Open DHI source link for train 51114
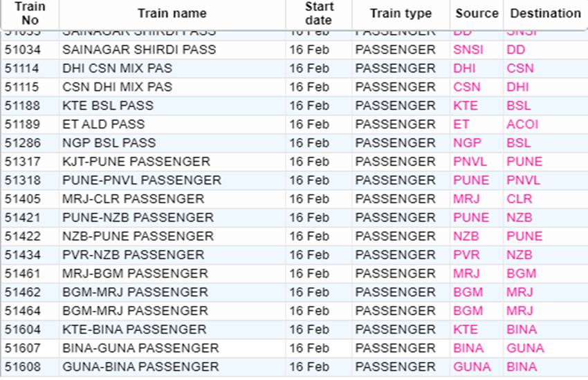 tap(464, 68)
